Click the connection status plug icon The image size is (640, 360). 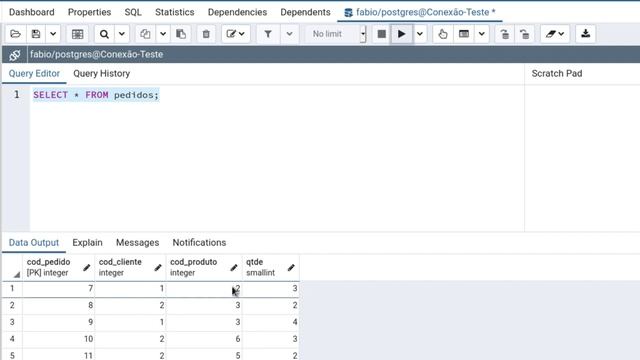(15, 55)
